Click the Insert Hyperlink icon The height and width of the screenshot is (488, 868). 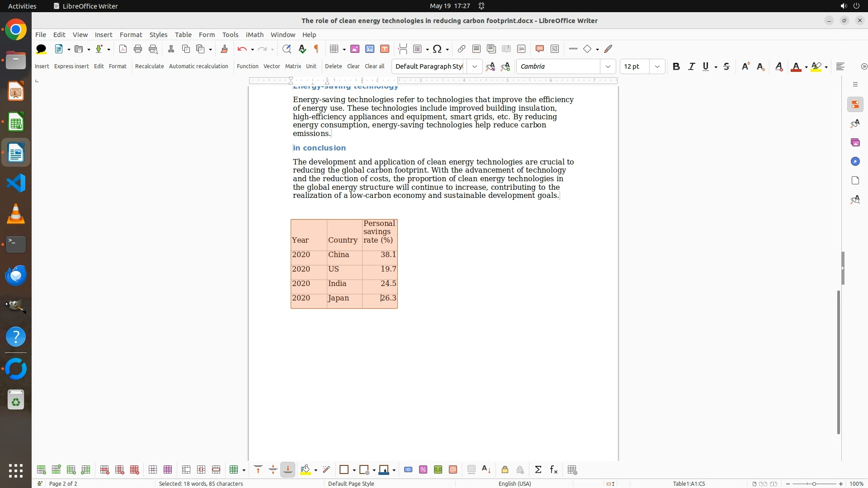click(461, 49)
